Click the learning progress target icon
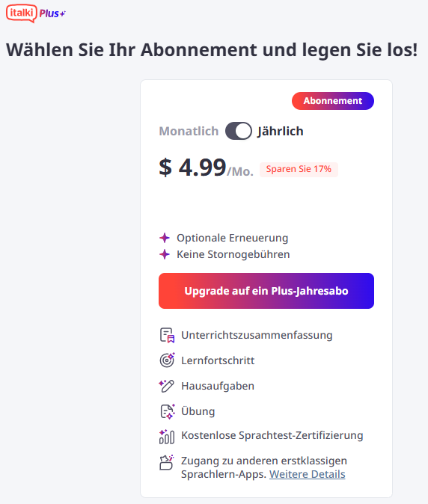The width and height of the screenshot is (428, 504). pos(167,360)
